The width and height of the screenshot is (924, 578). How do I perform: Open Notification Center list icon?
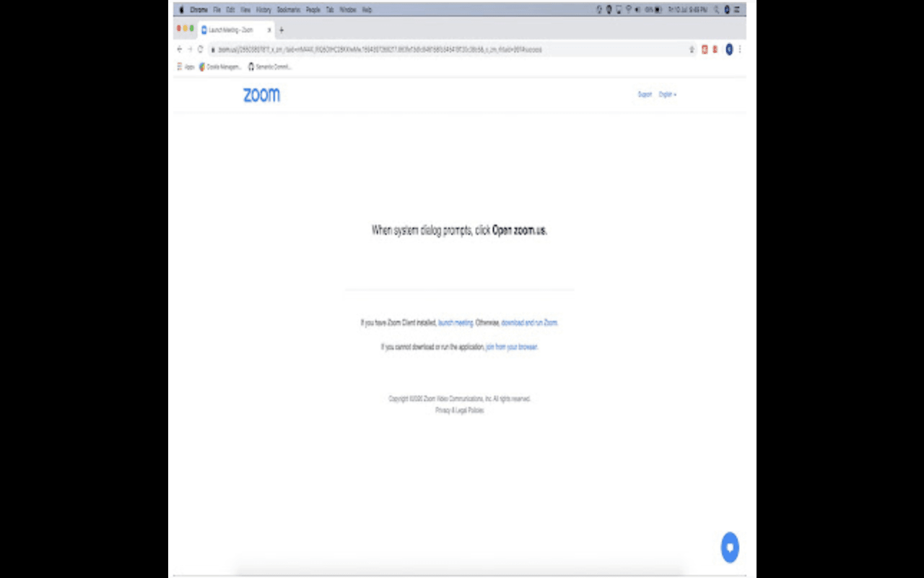pos(737,10)
